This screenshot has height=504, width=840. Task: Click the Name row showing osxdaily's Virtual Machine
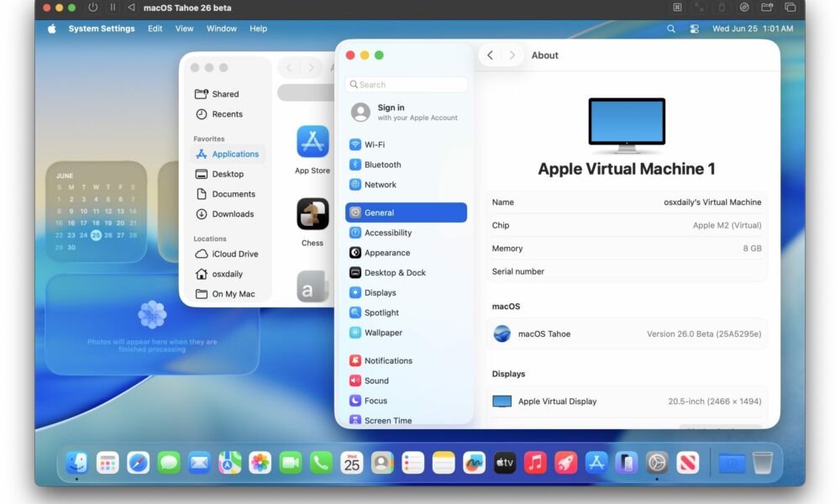click(x=627, y=202)
